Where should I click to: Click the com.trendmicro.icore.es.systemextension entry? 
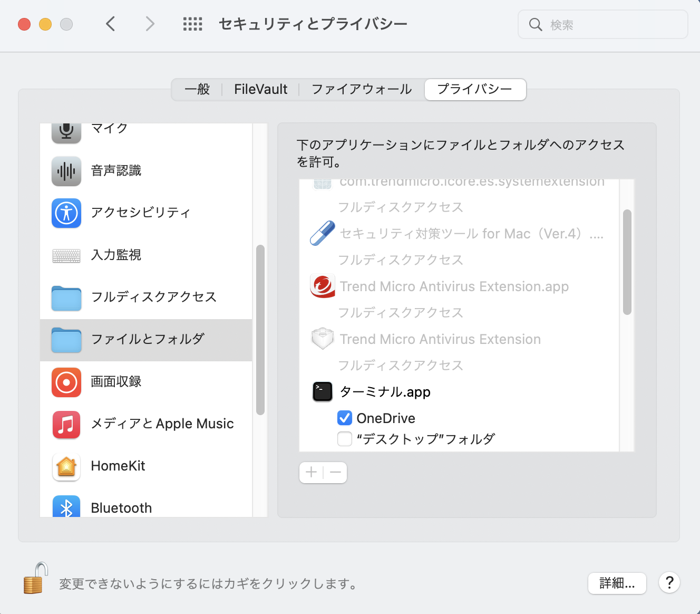[472, 183]
